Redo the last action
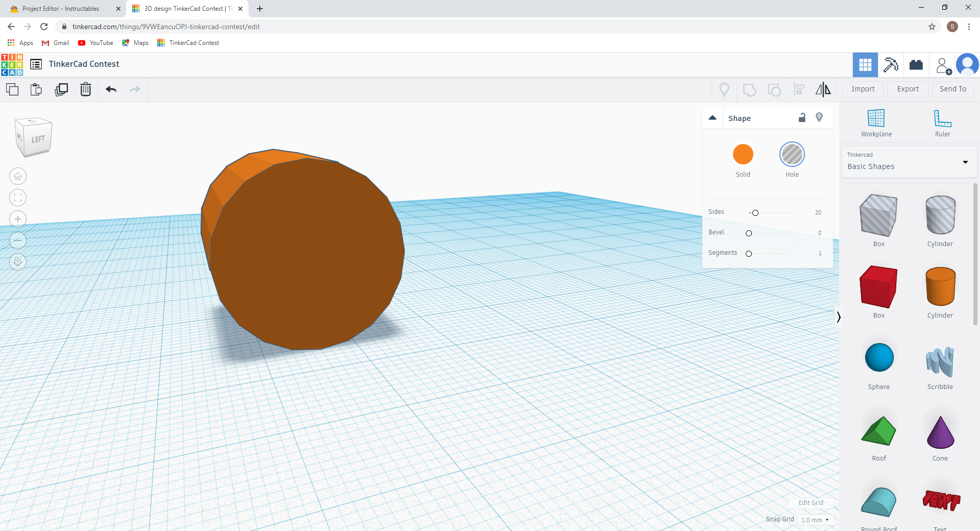 coord(135,89)
